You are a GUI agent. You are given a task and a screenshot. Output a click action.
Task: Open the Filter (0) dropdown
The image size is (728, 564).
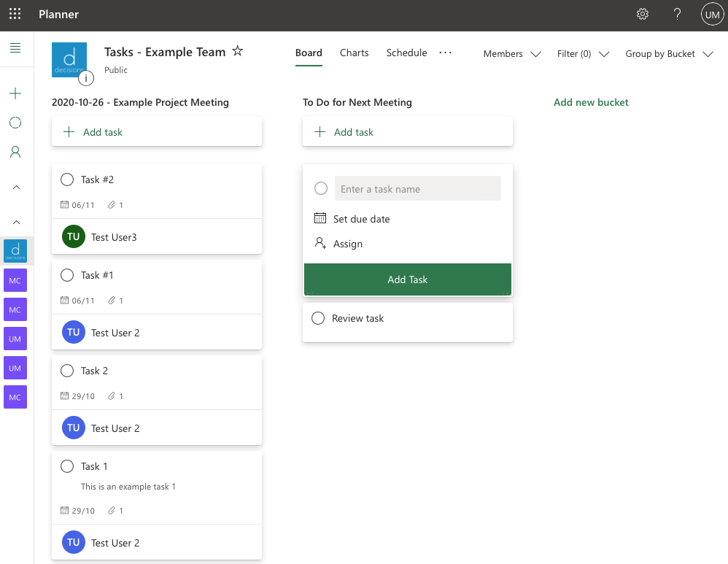pos(583,54)
